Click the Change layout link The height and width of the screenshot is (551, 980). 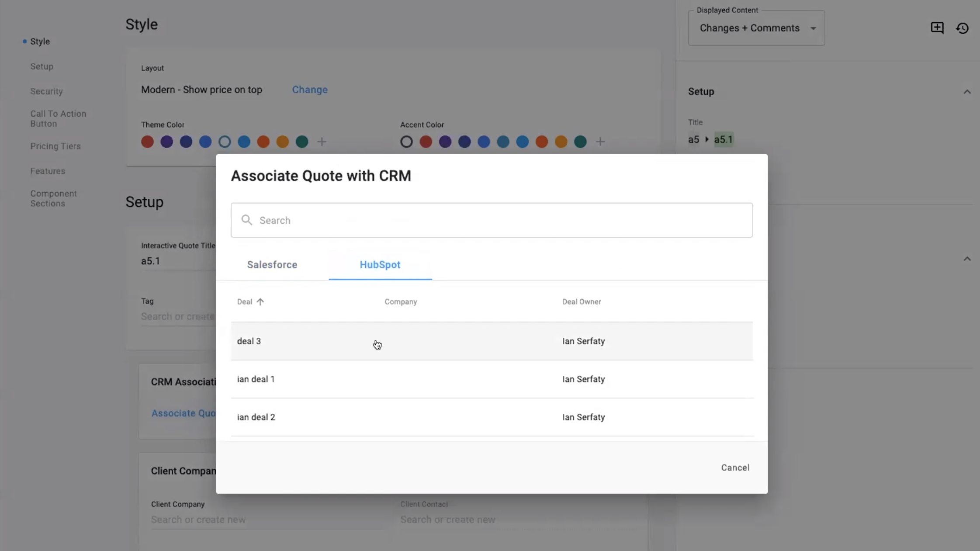(310, 90)
